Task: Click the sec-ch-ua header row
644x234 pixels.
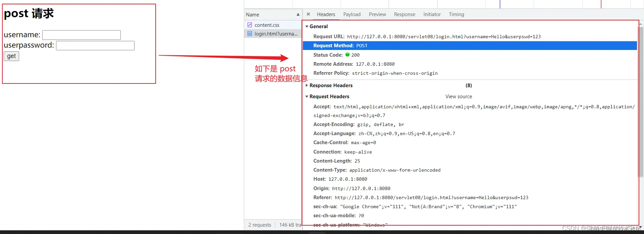Action: (470, 207)
